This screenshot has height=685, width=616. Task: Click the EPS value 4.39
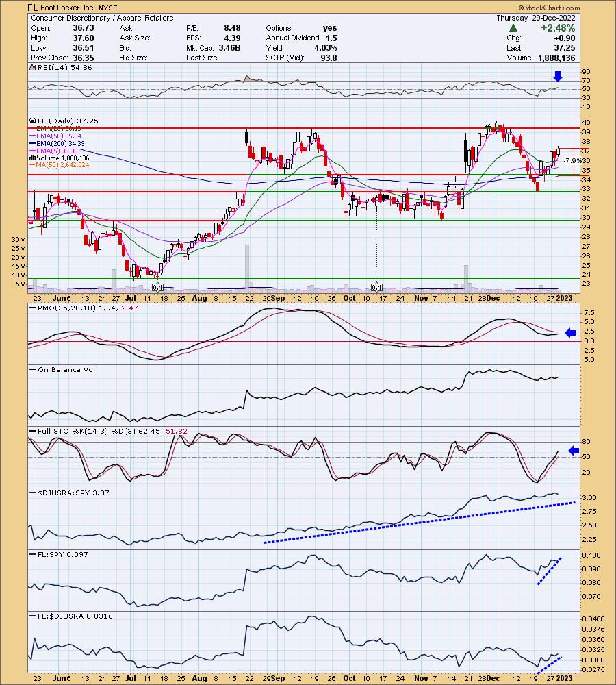point(232,38)
